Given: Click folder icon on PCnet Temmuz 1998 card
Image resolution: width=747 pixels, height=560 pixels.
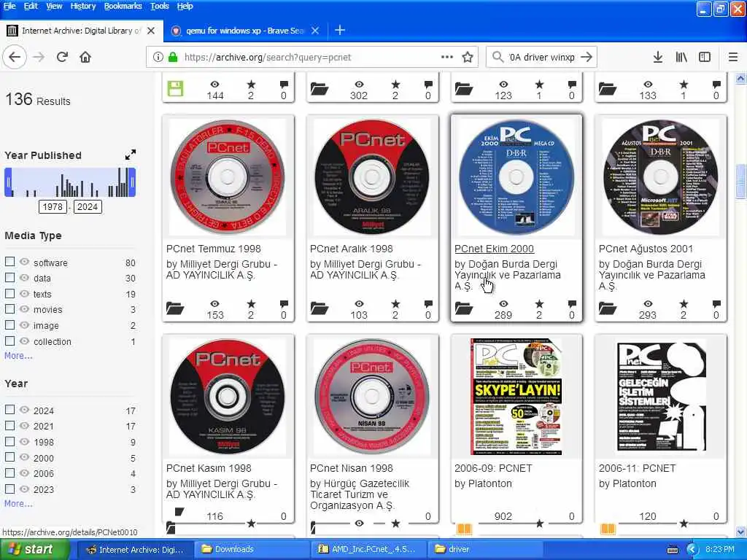Looking at the screenshot, I should [175, 308].
